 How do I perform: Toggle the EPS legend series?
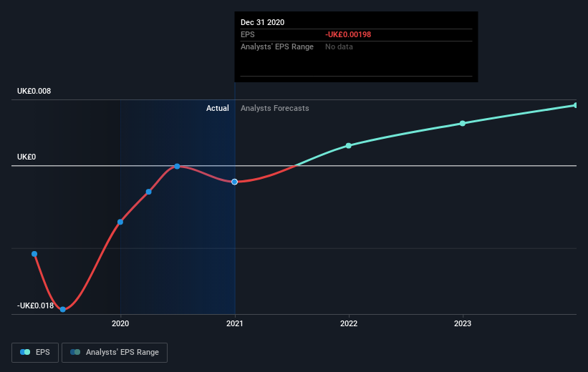35,353
